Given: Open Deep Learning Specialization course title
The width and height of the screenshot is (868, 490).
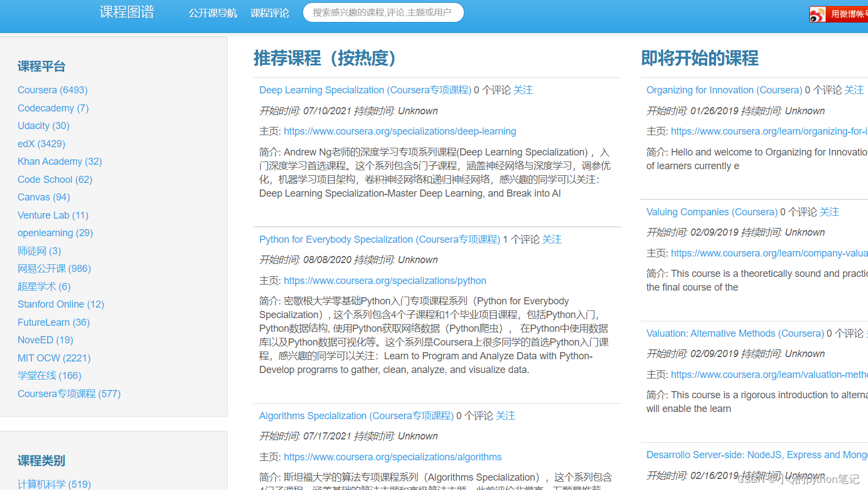Looking at the screenshot, I should pyautogui.click(x=365, y=90).
